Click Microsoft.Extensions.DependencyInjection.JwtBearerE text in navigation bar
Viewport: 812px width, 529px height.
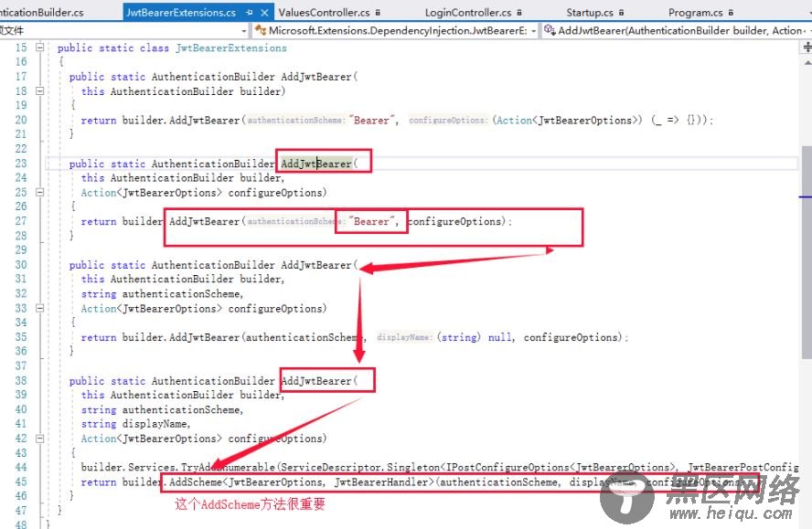pyautogui.click(x=398, y=31)
